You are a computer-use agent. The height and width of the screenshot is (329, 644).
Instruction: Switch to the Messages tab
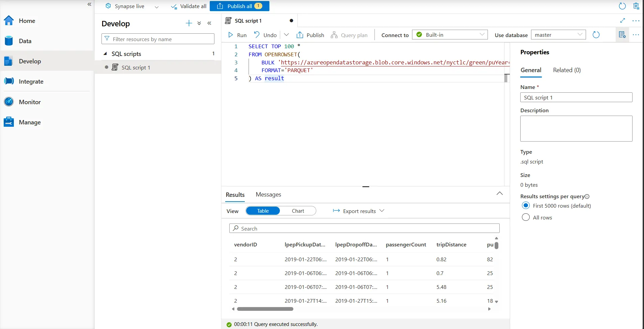[268, 195]
